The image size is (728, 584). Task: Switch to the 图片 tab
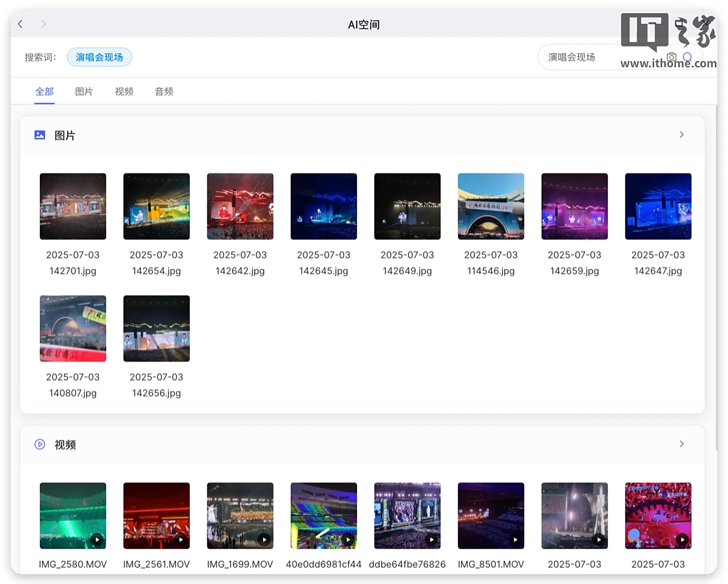(x=84, y=91)
